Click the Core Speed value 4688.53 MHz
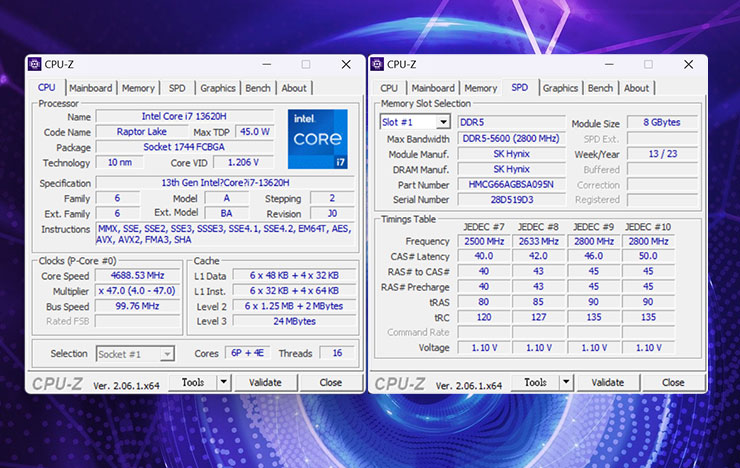This screenshot has height=468, width=740. (x=137, y=275)
